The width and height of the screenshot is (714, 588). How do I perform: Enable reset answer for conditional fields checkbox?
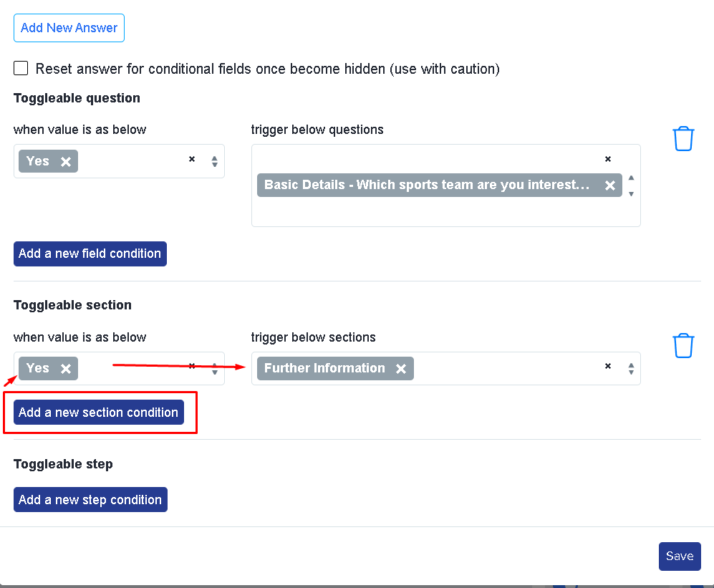21,68
